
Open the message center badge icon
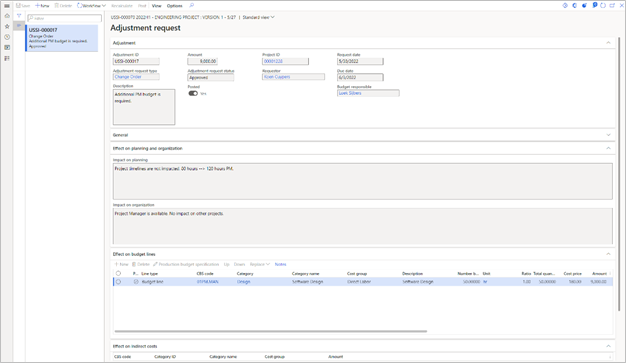click(x=594, y=5)
